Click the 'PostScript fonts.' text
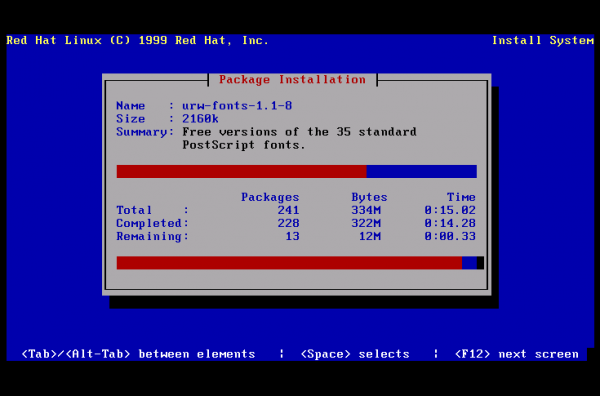The image size is (600, 396). click(x=244, y=145)
